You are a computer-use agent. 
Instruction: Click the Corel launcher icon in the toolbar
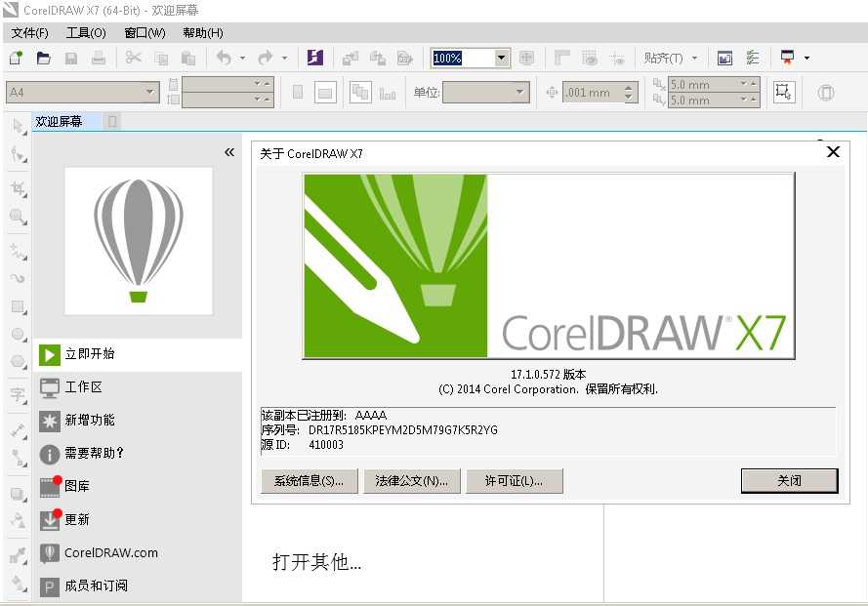click(313, 58)
